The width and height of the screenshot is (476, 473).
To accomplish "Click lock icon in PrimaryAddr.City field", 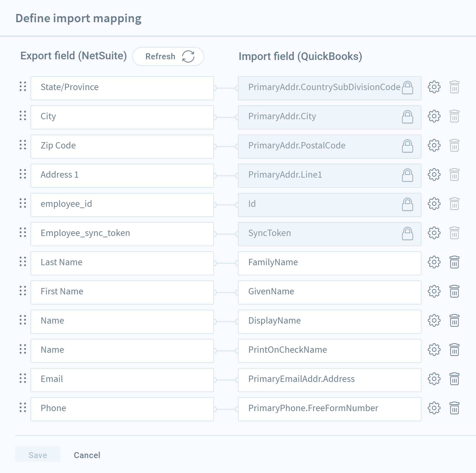I will pyautogui.click(x=408, y=117).
